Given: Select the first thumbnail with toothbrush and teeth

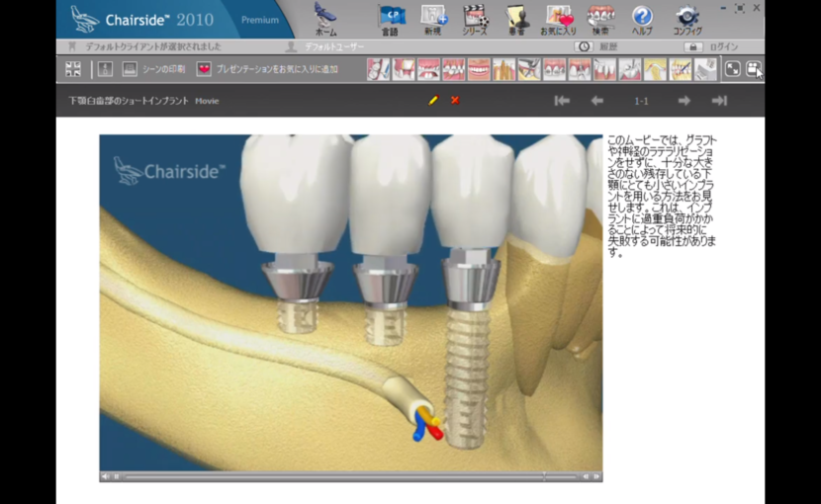Looking at the screenshot, I should pyautogui.click(x=378, y=69).
